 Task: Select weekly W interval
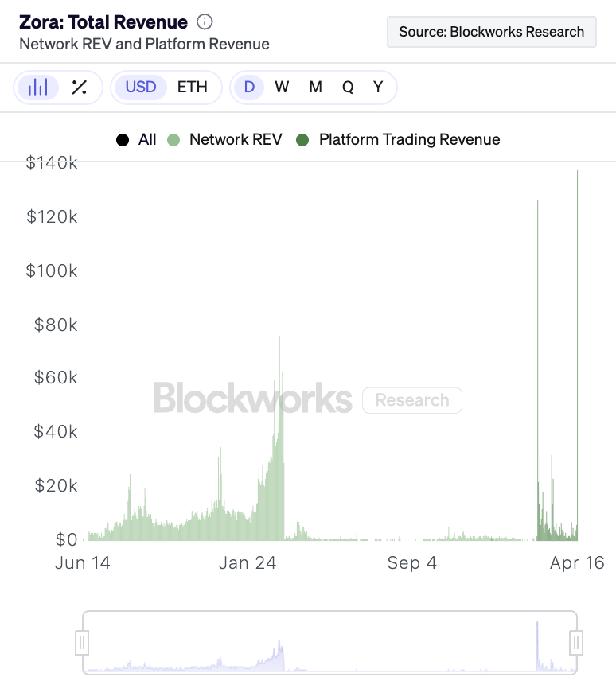click(282, 88)
